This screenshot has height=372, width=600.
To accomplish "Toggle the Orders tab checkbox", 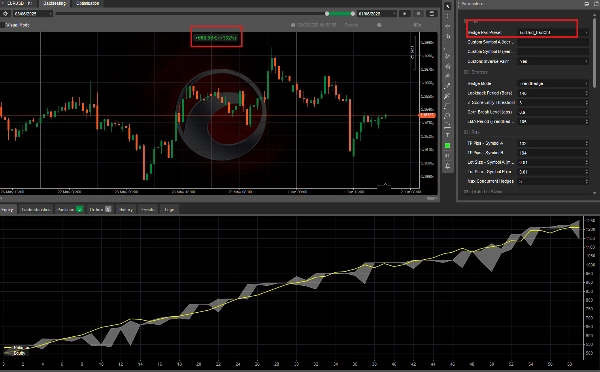I will 108,209.
